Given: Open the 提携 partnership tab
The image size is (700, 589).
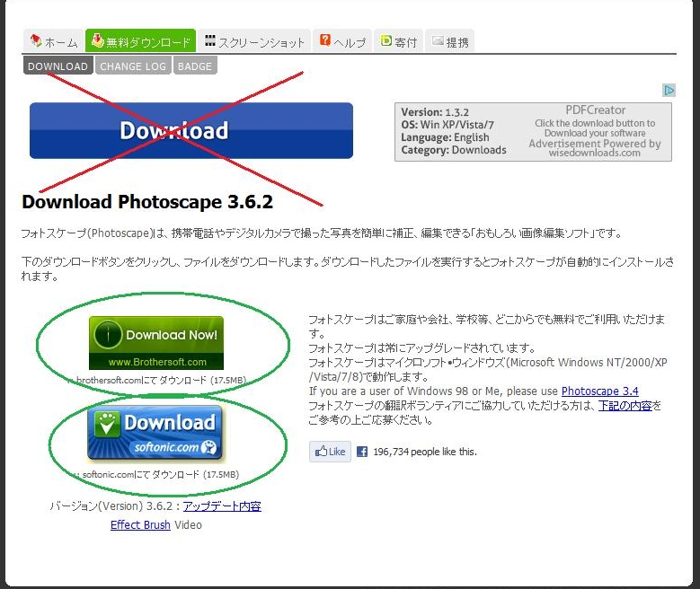Looking at the screenshot, I should click(449, 41).
